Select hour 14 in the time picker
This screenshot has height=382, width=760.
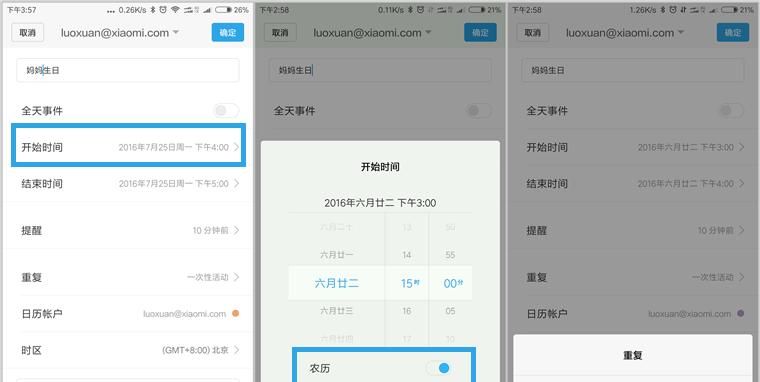pos(407,255)
